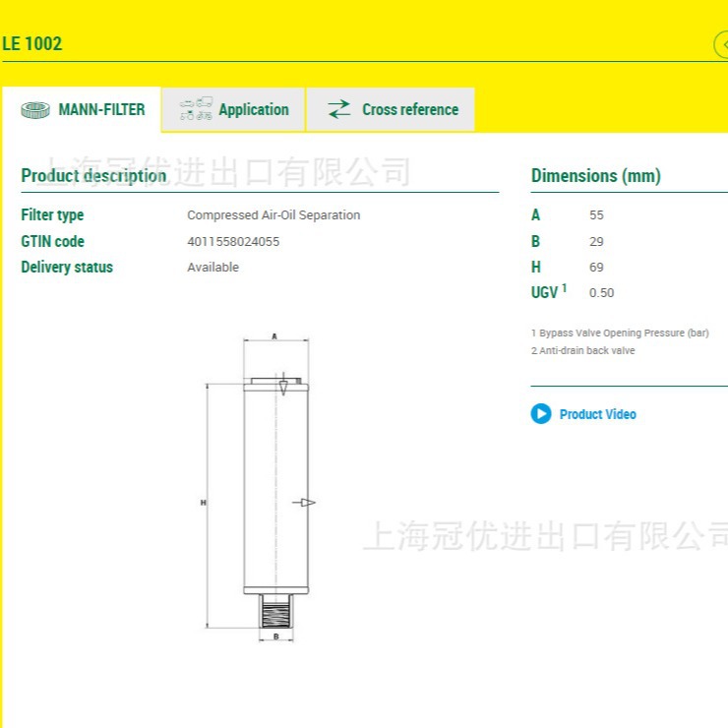The width and height of the screenshot is (728, 728).
Task: Click the B dimension label on drawing
Action: point(276,637)
